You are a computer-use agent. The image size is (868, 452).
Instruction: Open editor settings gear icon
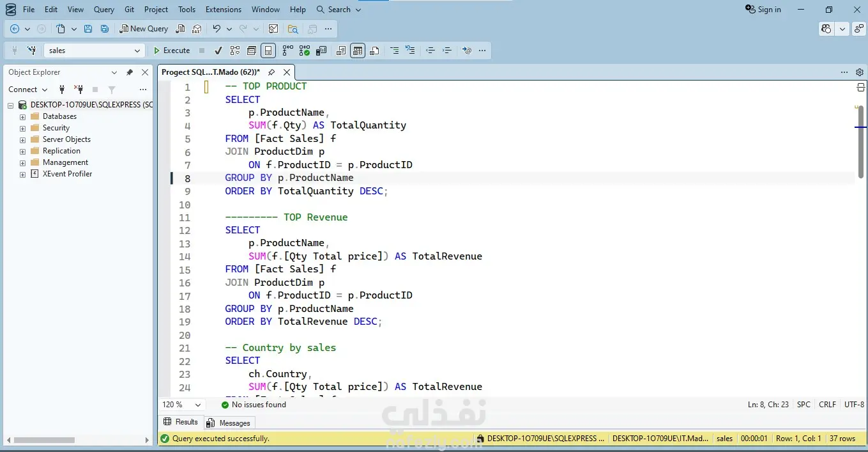[x=860, y=72]
